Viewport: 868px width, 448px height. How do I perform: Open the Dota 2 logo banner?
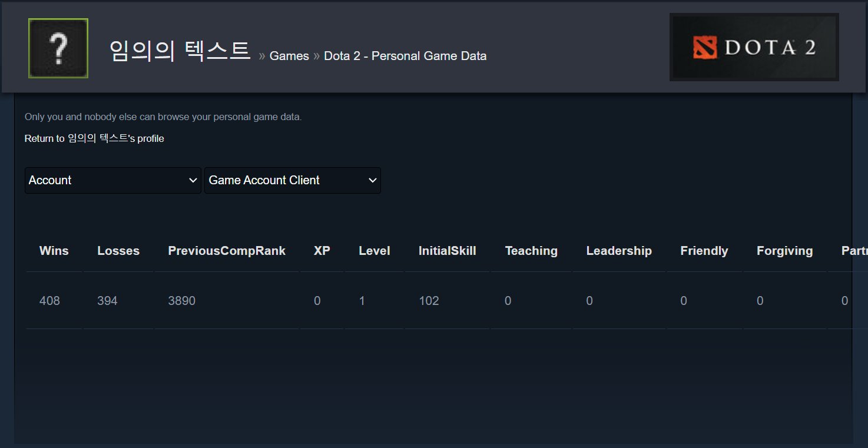coord(754,47)
